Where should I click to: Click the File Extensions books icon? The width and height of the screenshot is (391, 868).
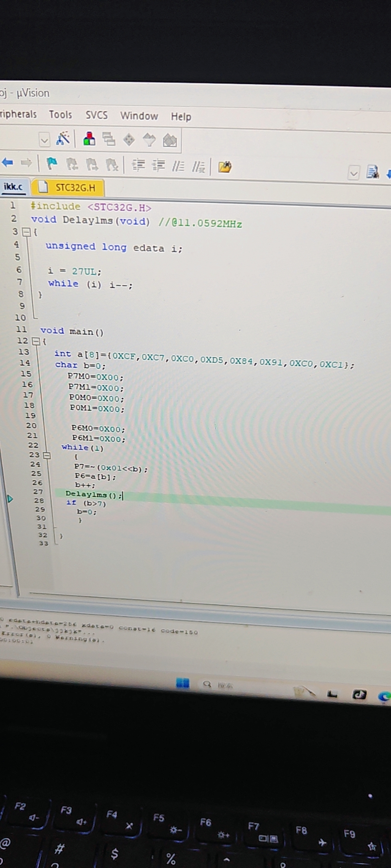tap(89, 139)
